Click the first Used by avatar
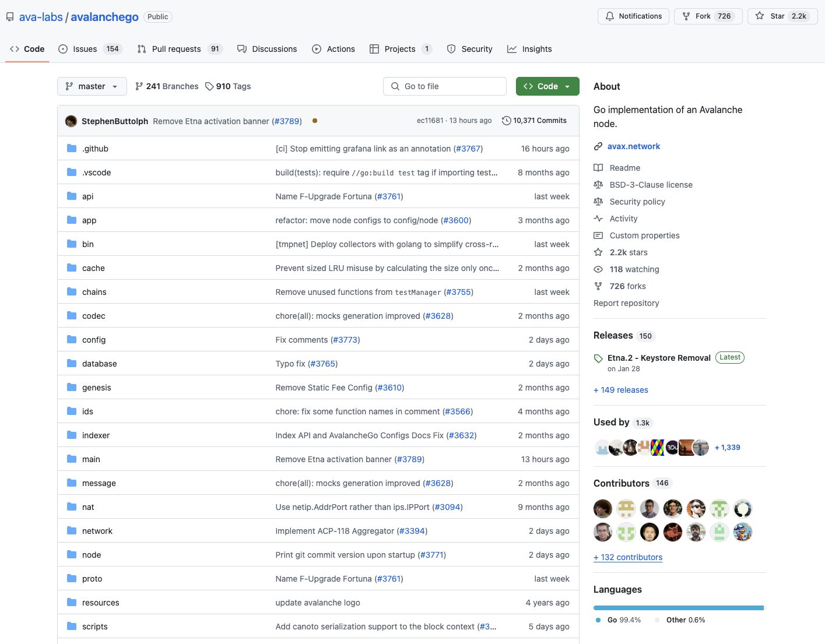 (x=602, y=448)
